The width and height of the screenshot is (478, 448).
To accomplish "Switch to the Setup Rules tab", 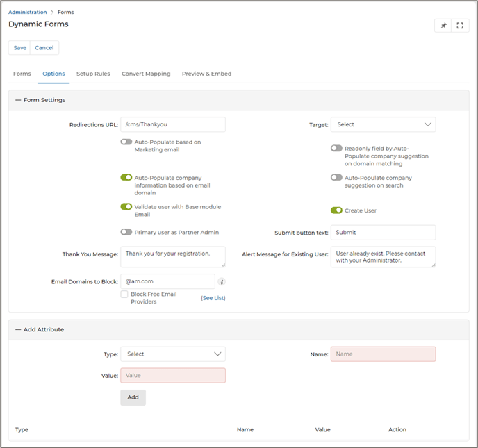I will coord(93,74).
